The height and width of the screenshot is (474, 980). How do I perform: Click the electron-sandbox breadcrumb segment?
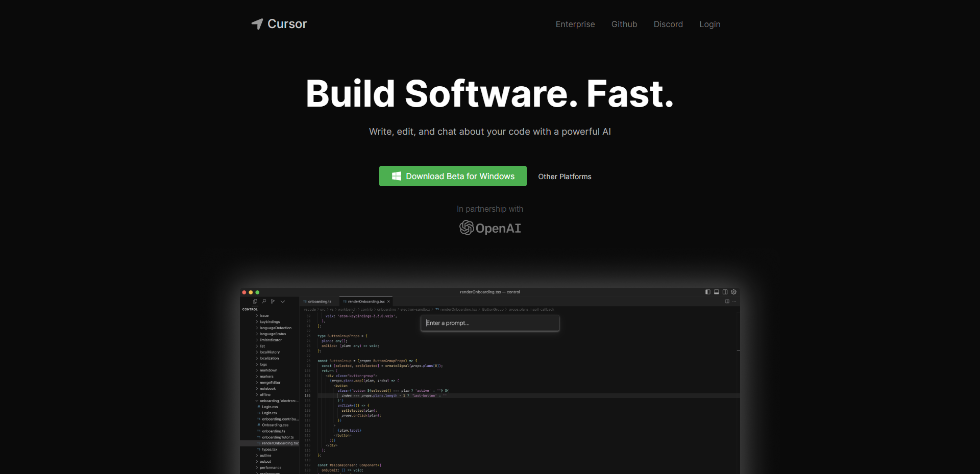pyautogui.click(x=415, y=309)
